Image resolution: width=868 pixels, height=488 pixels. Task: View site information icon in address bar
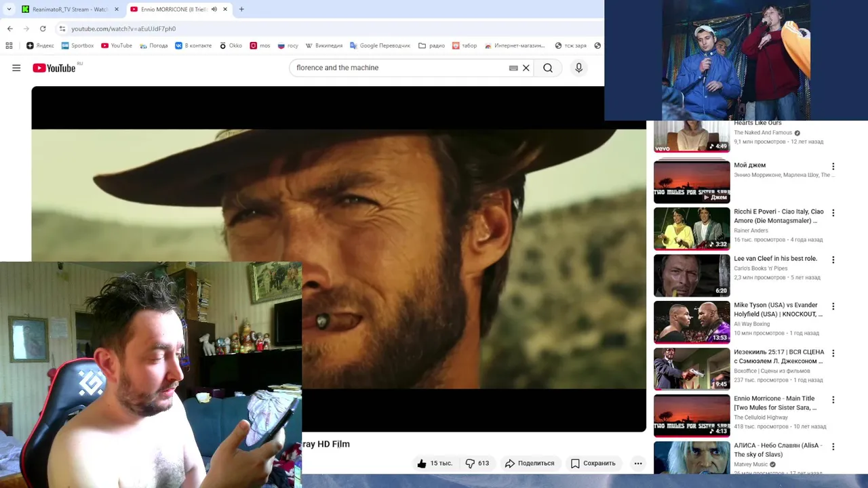pyautogui.click(x=62, y=28)
